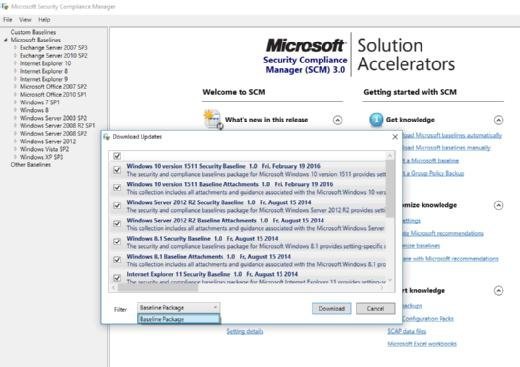Collapse the Get knowledge section
This screenshot has height=367, width=520.
(x=498, y=120)
